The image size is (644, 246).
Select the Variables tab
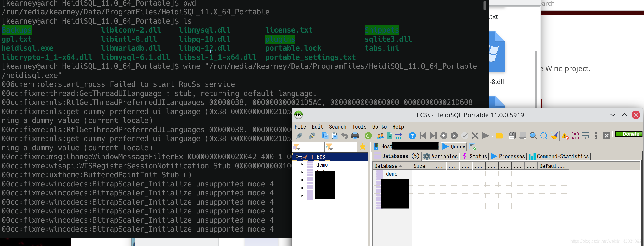[x=441, y=156]
